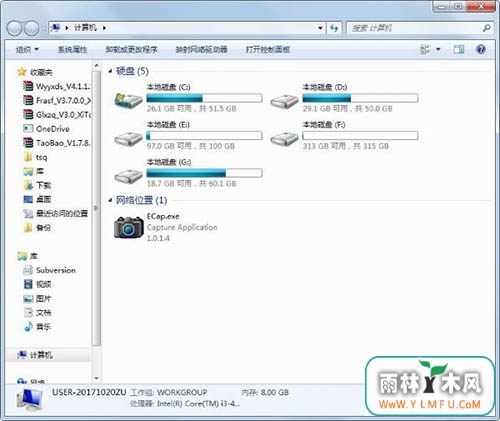
Task: Open local disk F: drive icon
Action: 284,138
